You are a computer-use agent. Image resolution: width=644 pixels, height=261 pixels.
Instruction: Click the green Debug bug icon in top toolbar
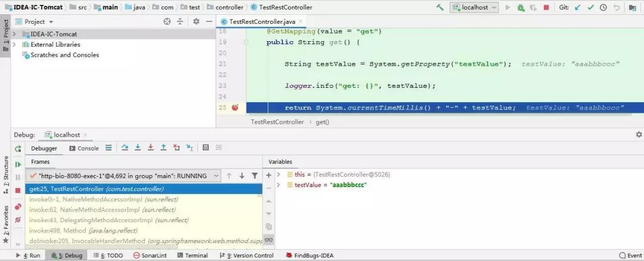[x=521, y=7]
